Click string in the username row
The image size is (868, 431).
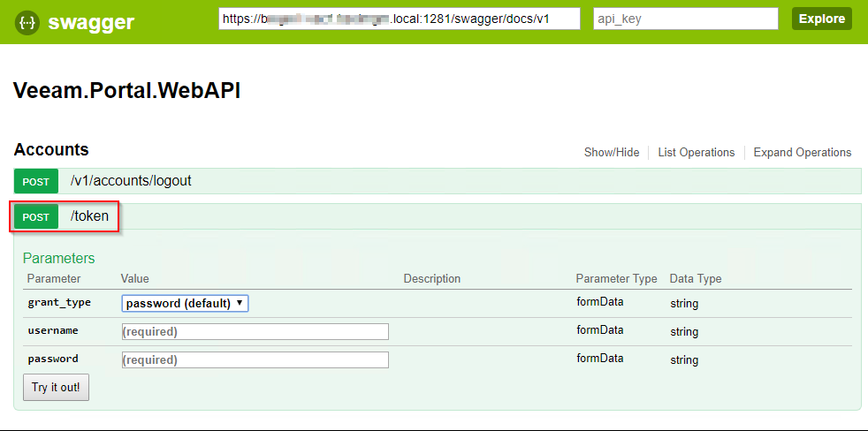pos(684,332)
